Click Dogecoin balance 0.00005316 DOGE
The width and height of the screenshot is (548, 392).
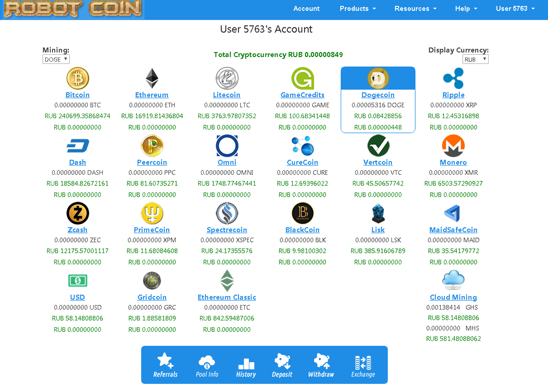click(x=378, y=105)
